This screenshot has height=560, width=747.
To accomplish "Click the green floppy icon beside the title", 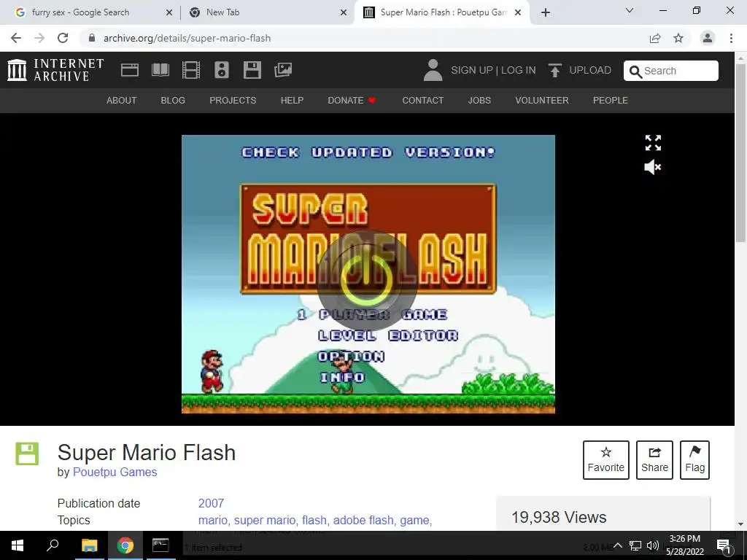I will coord(27,454).
